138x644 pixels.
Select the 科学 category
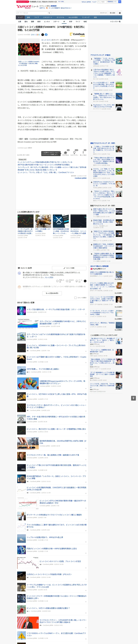tap(71, 21)
